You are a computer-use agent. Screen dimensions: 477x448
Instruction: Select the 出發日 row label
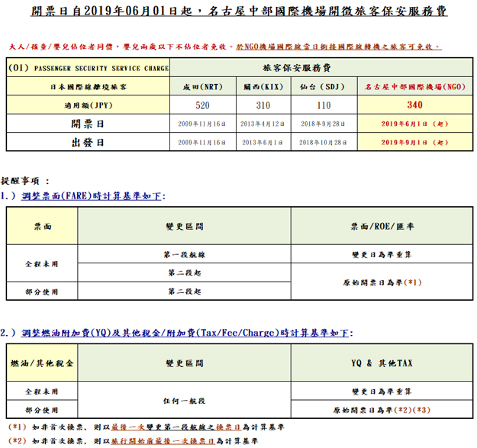pyautogui.click(x=86, y=143)
